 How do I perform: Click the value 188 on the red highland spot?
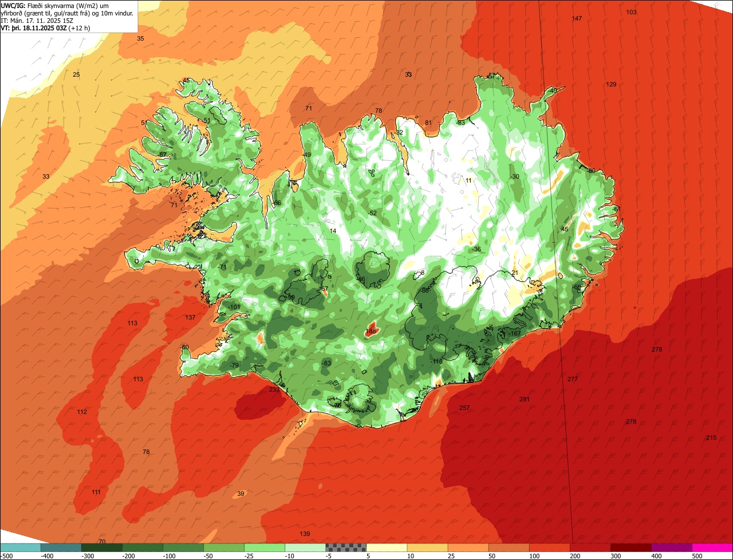tap(371, 331)
